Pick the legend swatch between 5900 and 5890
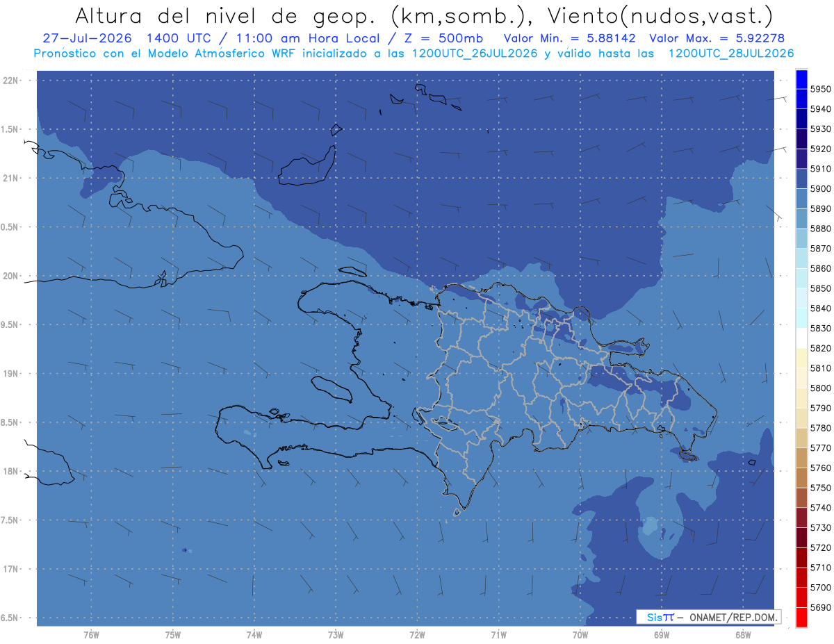Image resolution: width=834 pixels, height=644 pixels. (801, 198)
